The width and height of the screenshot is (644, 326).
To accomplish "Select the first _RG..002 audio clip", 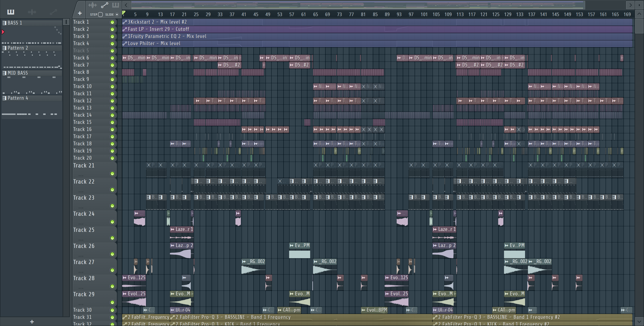I will [x=253, y=266].
